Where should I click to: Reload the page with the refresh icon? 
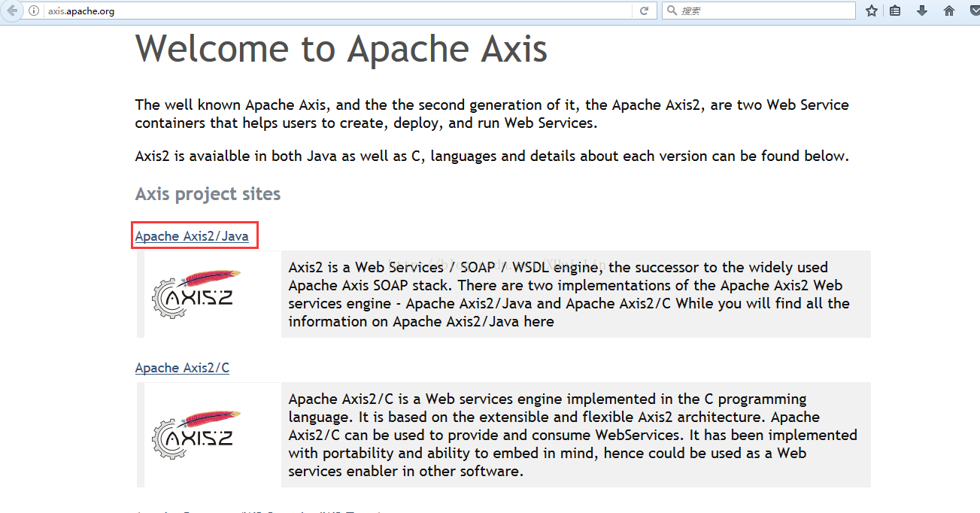[x=644, y=11]
